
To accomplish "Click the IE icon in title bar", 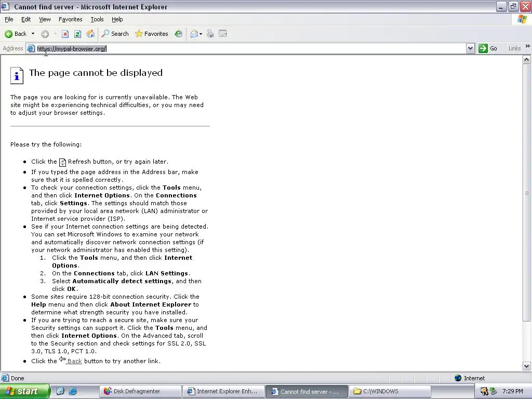I will pos(5,6).
